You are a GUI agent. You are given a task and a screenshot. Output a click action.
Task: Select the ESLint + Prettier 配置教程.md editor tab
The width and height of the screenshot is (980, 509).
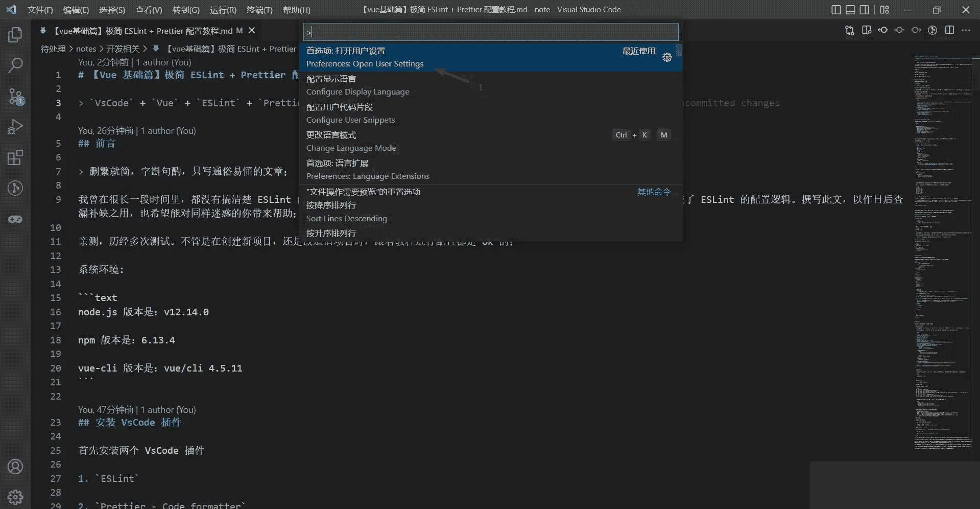pos(146,31)
